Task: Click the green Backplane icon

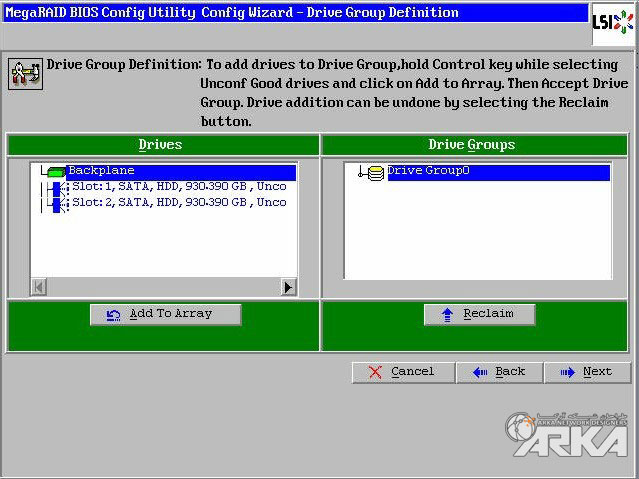Action: (x=56, y=172)
